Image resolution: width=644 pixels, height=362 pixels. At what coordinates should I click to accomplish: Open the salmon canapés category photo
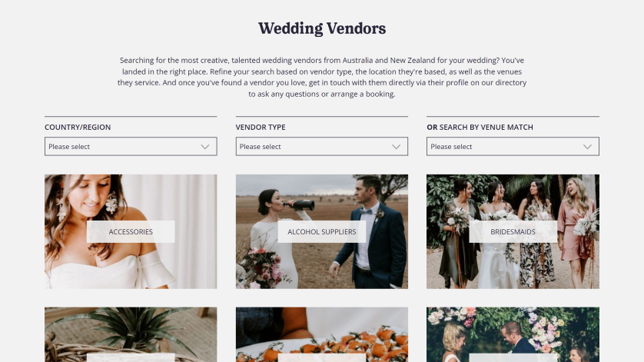pos(321,333)
